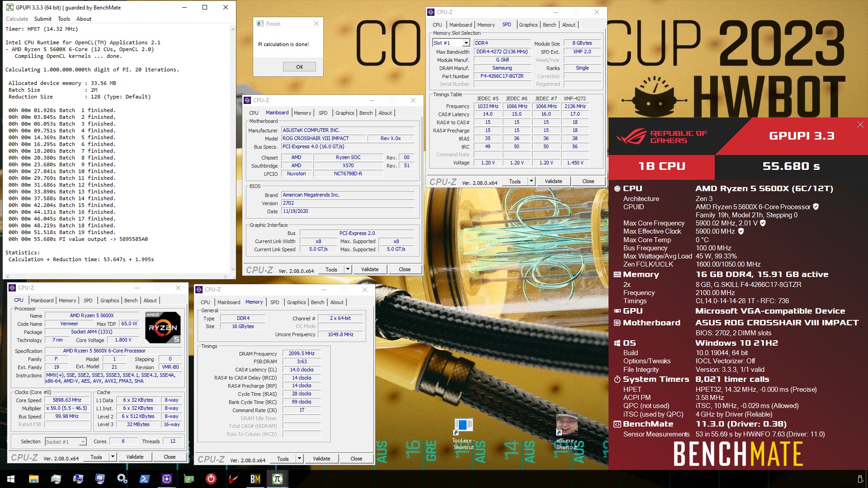Click the BIOS Version value 2702

348,203
